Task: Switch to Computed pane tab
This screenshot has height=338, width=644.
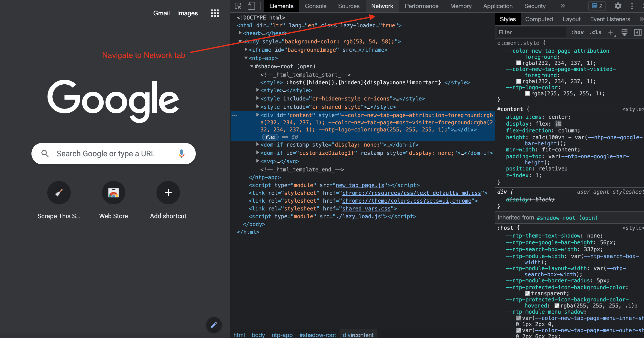Action: [x=539, y=19]
